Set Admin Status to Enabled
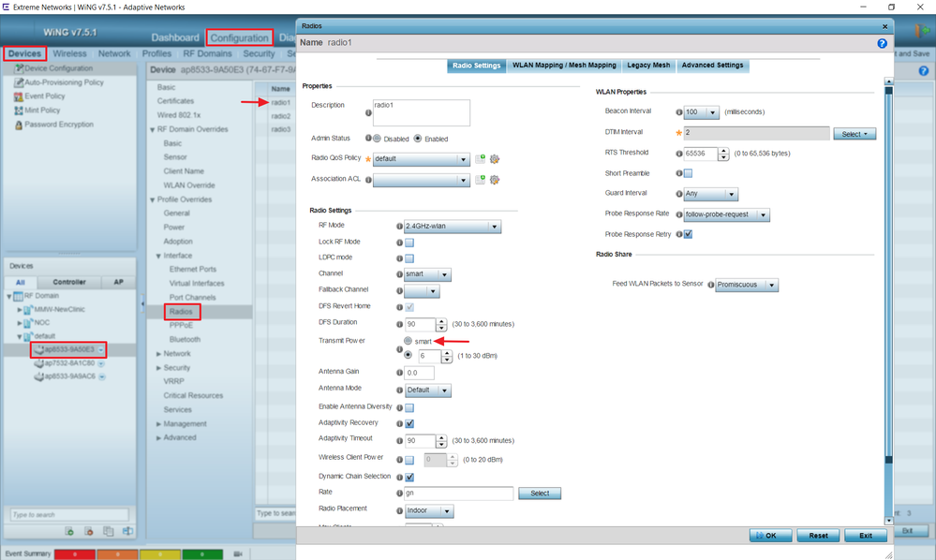Viewport: 936px width, 560px height. (418, 139)
